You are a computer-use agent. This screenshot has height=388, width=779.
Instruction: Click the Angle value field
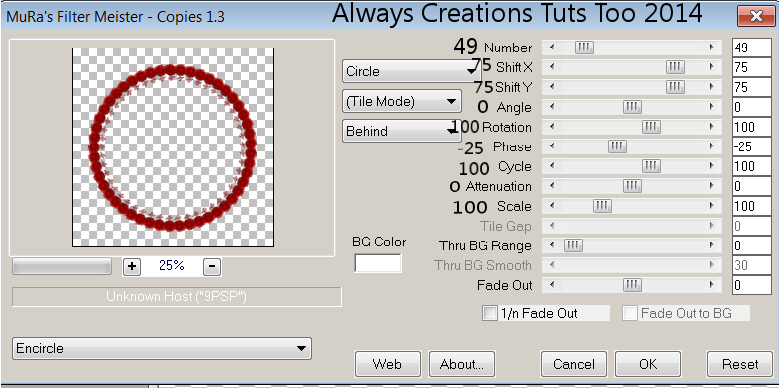pos(752,107)
